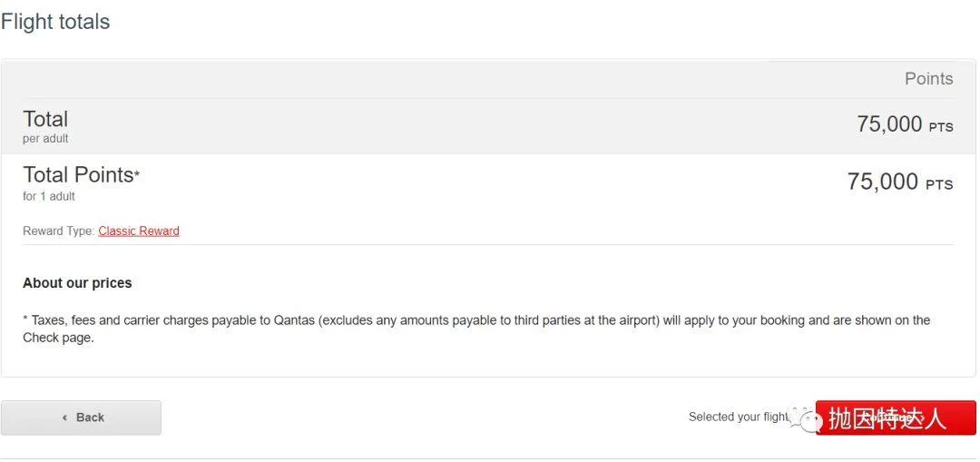
Task: Click the Points column header
Action: [929, 79]
